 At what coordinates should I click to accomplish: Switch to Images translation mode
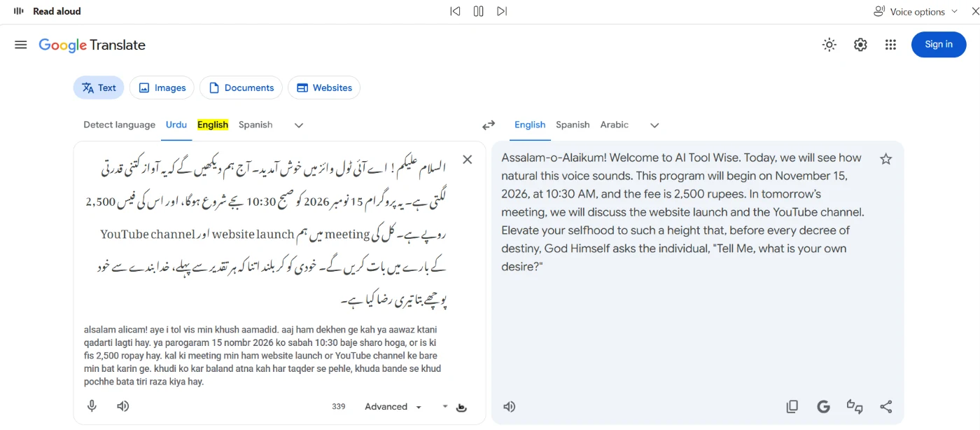pyautogui.click(x=162, y=88)
